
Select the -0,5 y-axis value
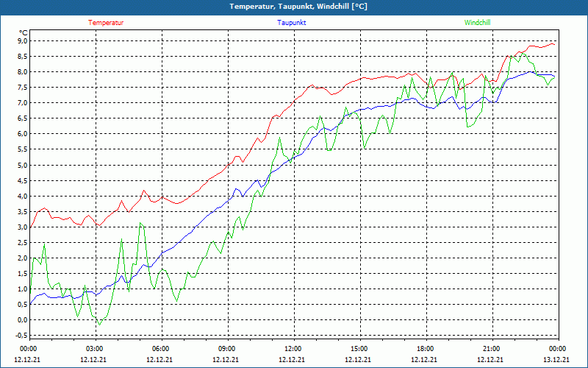(x=21, y=336)
